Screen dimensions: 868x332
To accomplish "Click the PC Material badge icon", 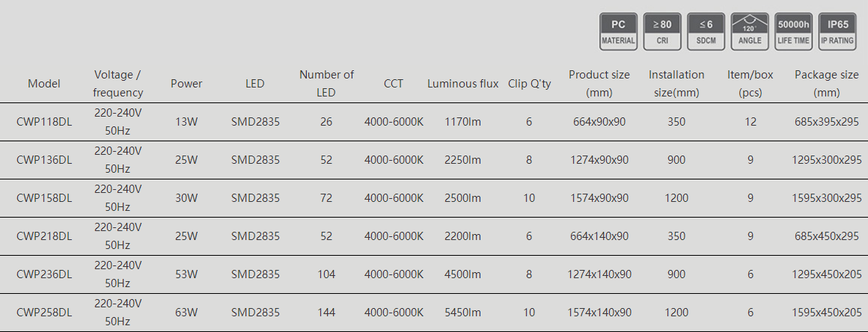I will 618,31.
